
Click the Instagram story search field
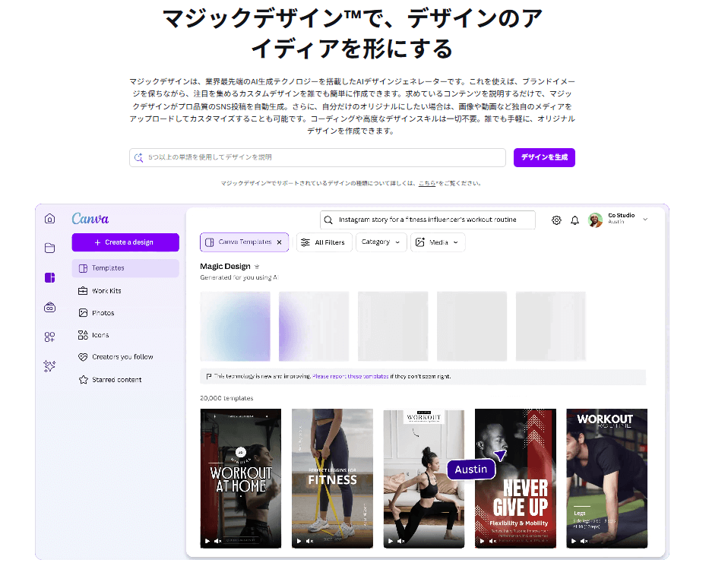[x=428, y=220]
